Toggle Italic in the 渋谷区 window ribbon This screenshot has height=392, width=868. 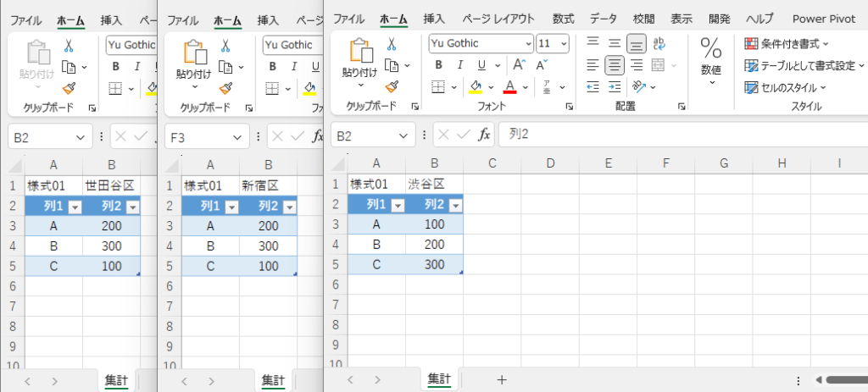[460, 65]
